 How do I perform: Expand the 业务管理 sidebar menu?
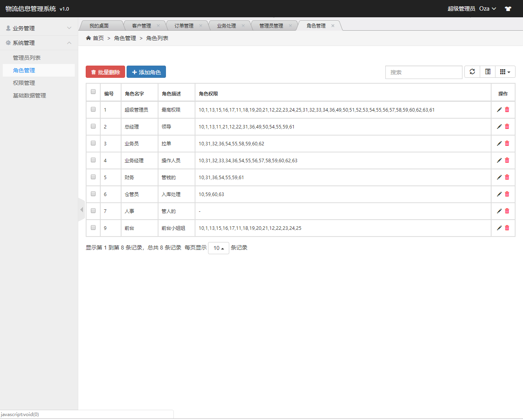[x=39, y=28]
